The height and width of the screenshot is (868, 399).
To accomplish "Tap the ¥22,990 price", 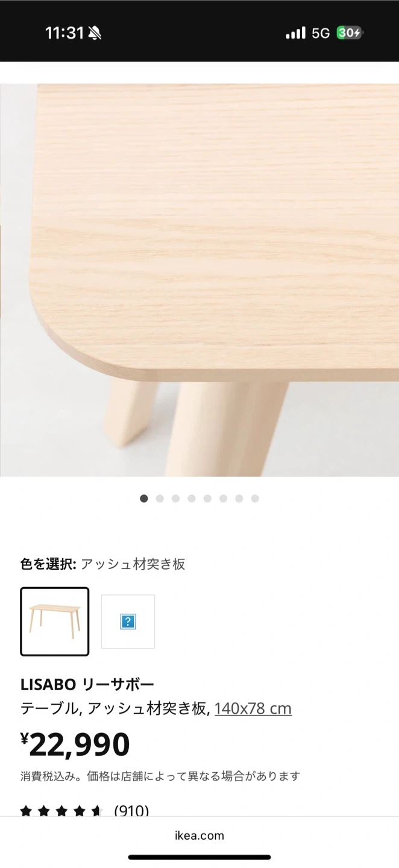I will pos(75,744).
